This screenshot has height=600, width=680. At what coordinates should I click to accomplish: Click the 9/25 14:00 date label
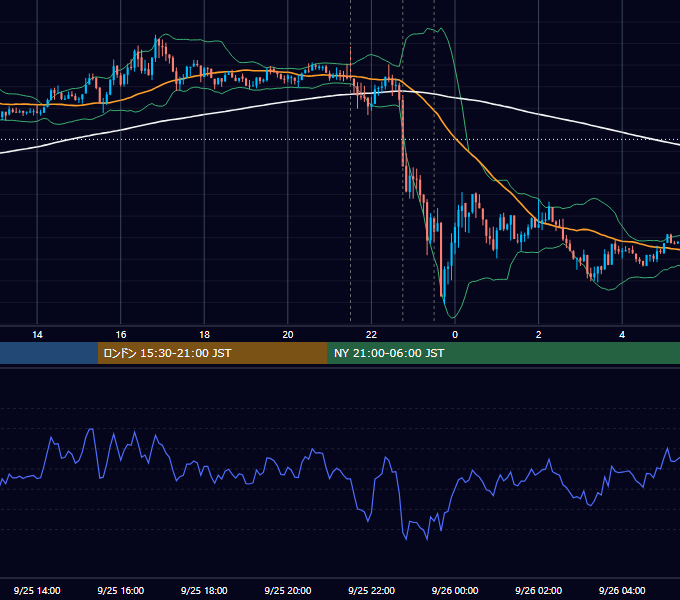tap(37, 590)
